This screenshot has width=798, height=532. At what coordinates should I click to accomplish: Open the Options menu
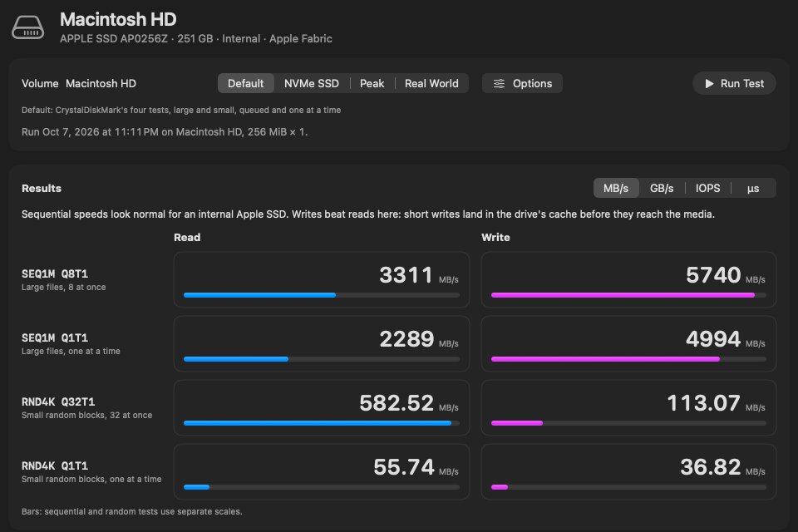click(522, 83)
